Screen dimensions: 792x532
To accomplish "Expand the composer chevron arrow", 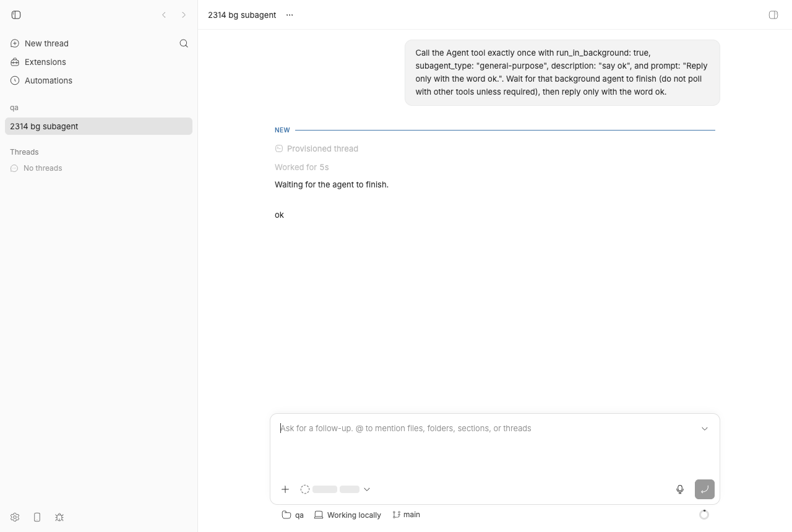I will click(705, 429).
